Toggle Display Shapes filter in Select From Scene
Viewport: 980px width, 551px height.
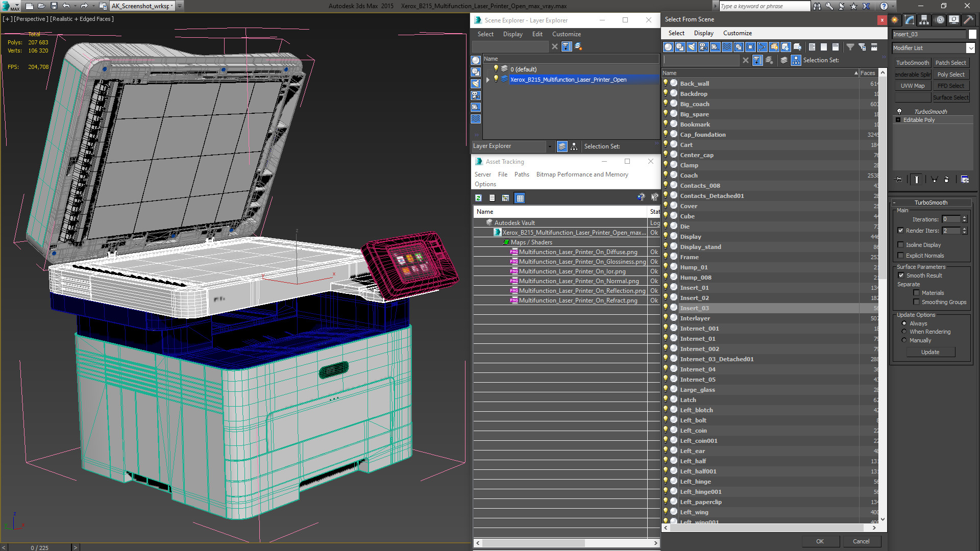pos(680,47)
